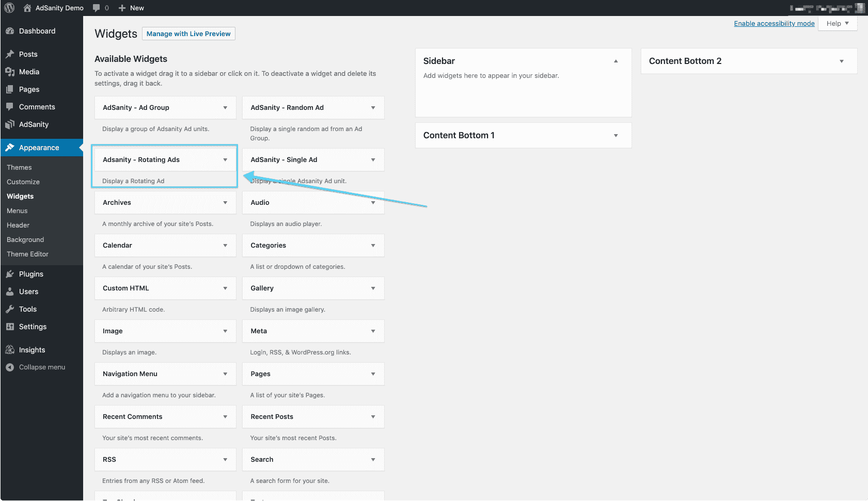The image size is (868, 501).
Task: Click 'Login, RSS, & WordPress.org links.' text
Action: click(x=301, y=352)
